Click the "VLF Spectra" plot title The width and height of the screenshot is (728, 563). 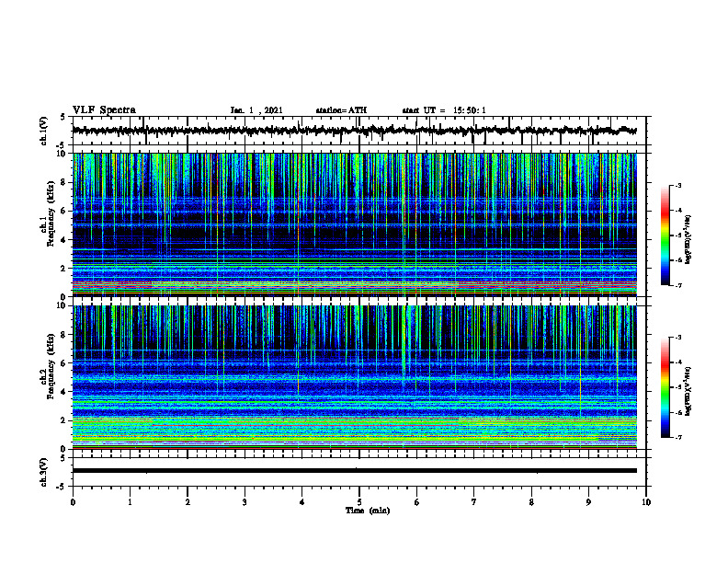[104, 110]
